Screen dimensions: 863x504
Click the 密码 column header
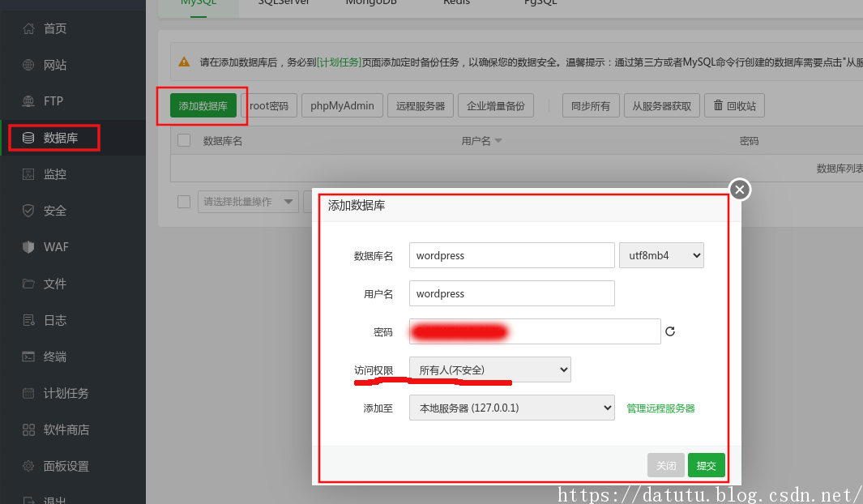(749, 141)
